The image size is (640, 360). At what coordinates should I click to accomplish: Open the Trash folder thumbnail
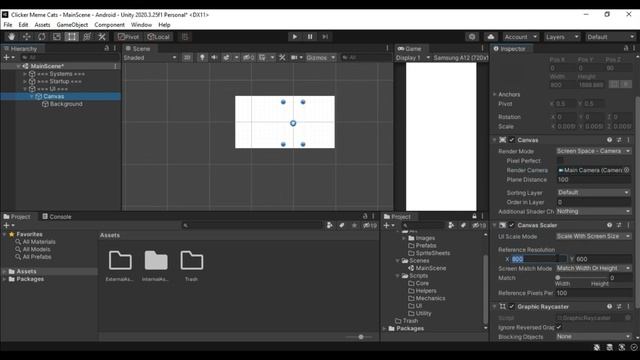pyautogui.click(x=191, y=261)
